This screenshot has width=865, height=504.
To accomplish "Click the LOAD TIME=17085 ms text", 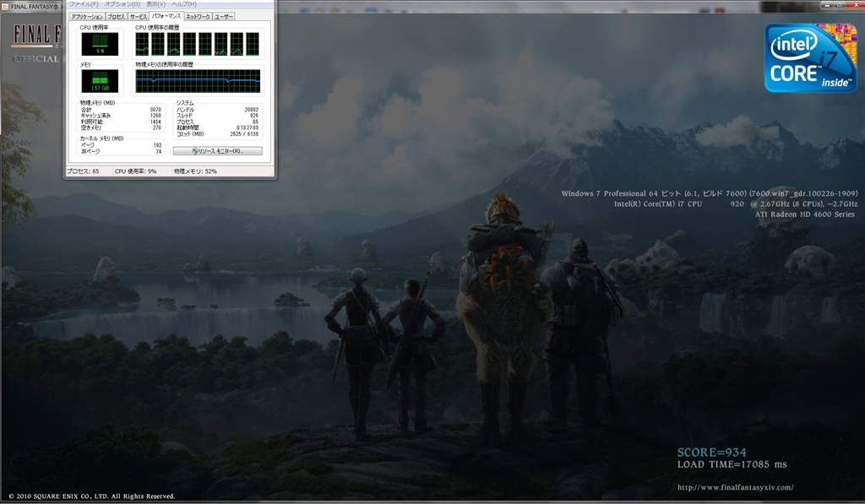I will click(732, 464).
